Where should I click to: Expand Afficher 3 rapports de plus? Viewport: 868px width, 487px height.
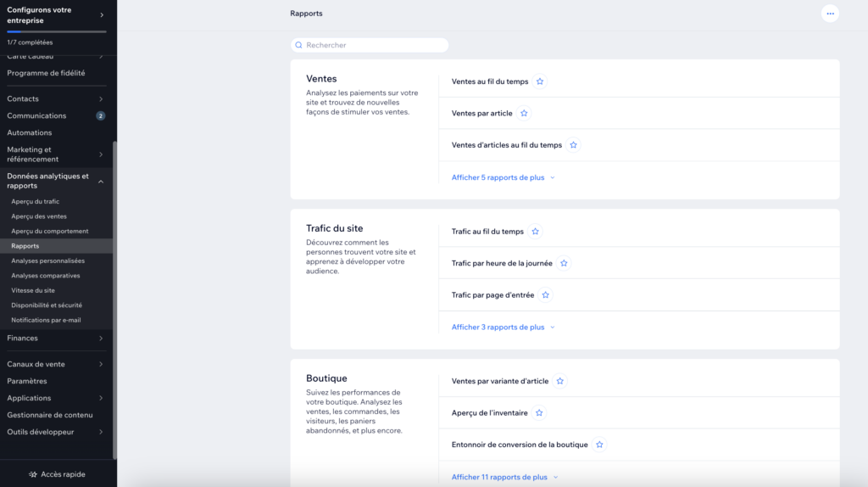click(503, 327)
